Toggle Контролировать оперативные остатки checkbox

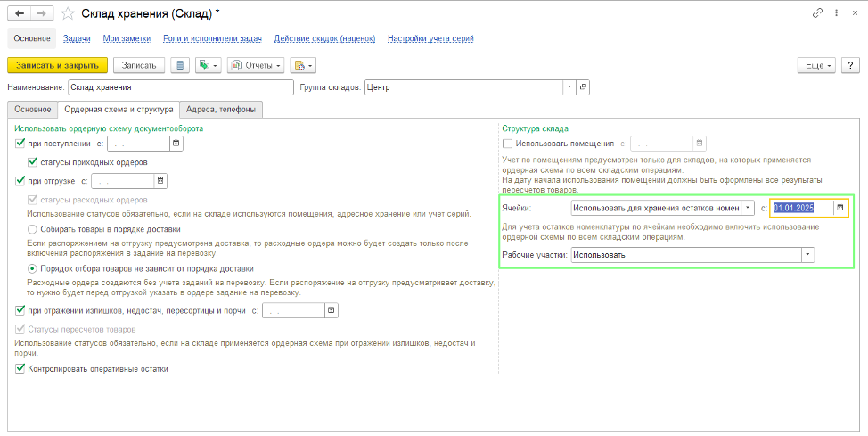[x=20, y=368]
